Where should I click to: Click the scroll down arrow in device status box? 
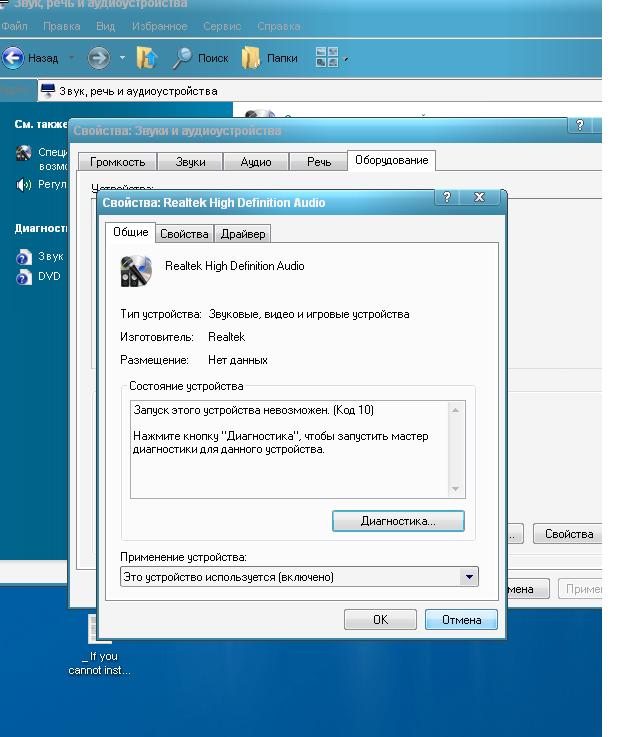455,489
